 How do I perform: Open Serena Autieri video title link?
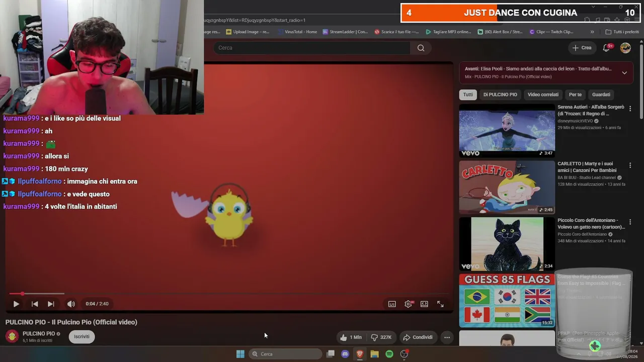[591, 111]
